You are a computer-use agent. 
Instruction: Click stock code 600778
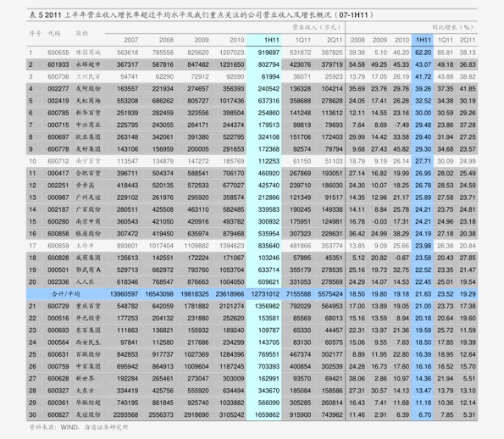[x=58, y=149]
